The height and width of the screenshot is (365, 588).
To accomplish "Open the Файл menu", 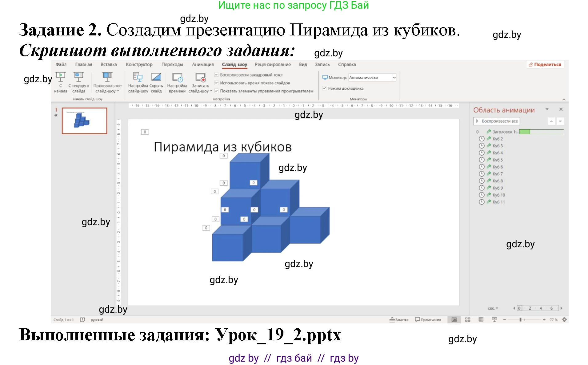I will (x=60, y=64).
